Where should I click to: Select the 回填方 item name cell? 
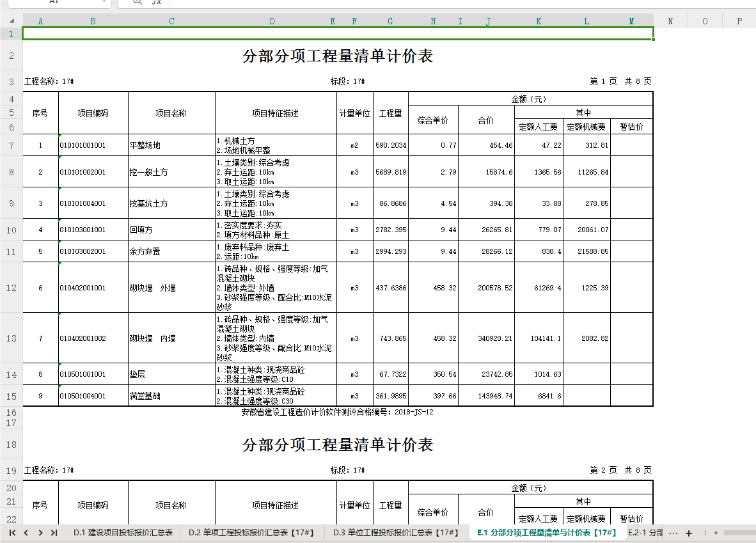pyautogui.click(x=171, y=230)
